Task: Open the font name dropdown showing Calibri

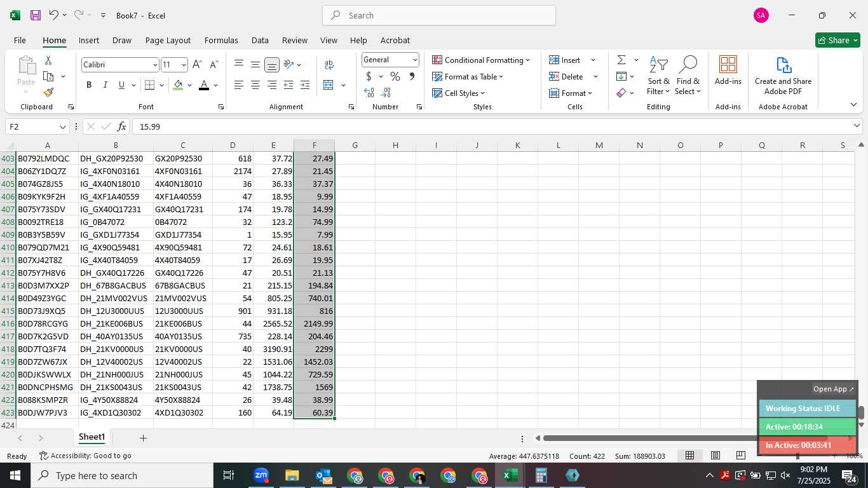Action: click(x=154, y=65)
